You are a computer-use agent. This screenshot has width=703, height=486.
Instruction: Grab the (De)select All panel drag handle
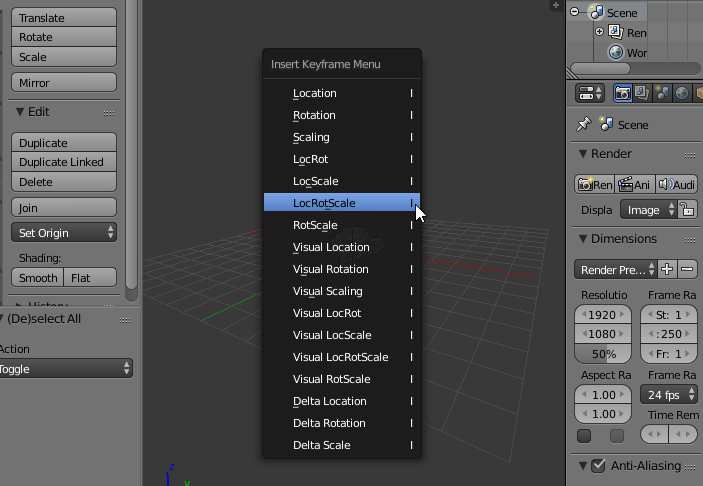point(125,320)
